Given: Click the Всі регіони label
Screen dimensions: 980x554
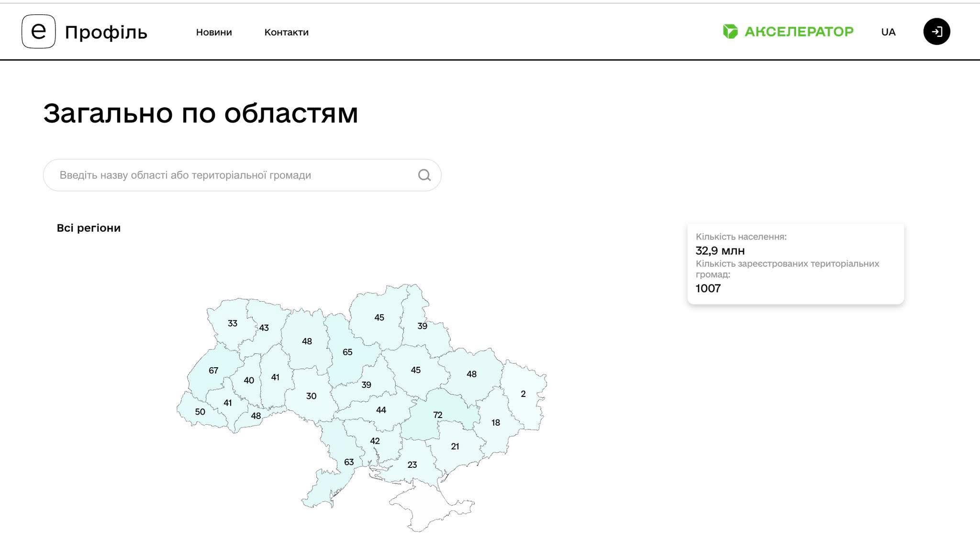Looking at the screenshot, I should 89,228.
